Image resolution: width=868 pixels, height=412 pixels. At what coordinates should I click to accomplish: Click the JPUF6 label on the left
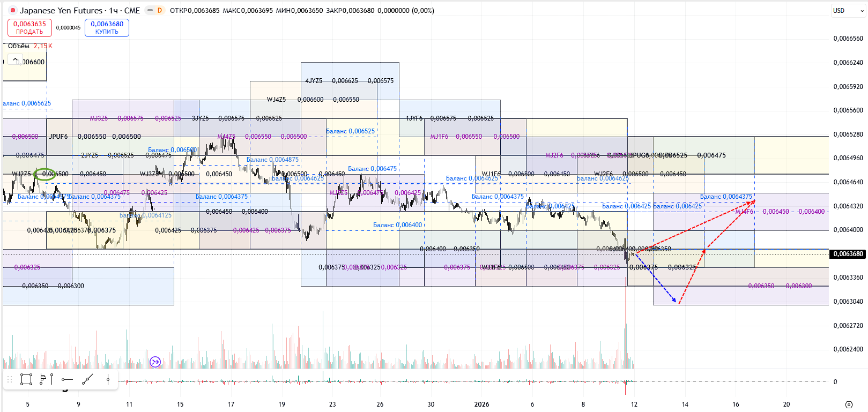coord(58,137)
